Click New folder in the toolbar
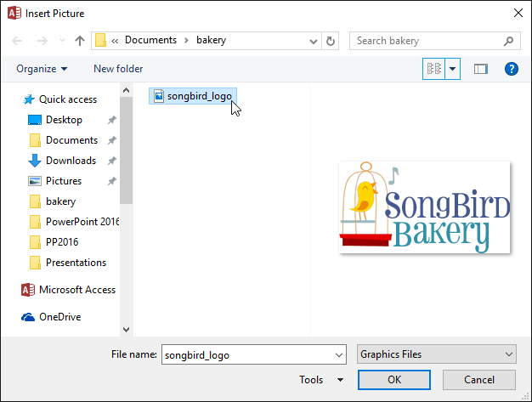The height and width of the screenshot is (402, 532). coord(118,69)
